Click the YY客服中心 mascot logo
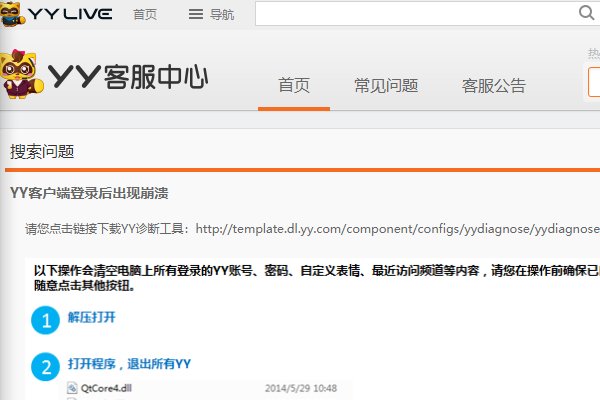Viewport: 600px width, 400px height. coord(21,74)
